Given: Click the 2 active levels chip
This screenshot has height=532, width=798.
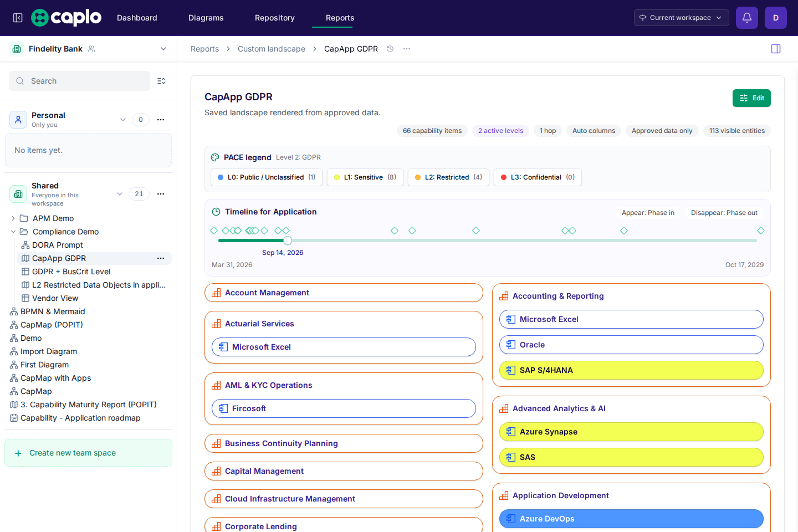Looking at the screenshot, I should click(x=500, y=131).
